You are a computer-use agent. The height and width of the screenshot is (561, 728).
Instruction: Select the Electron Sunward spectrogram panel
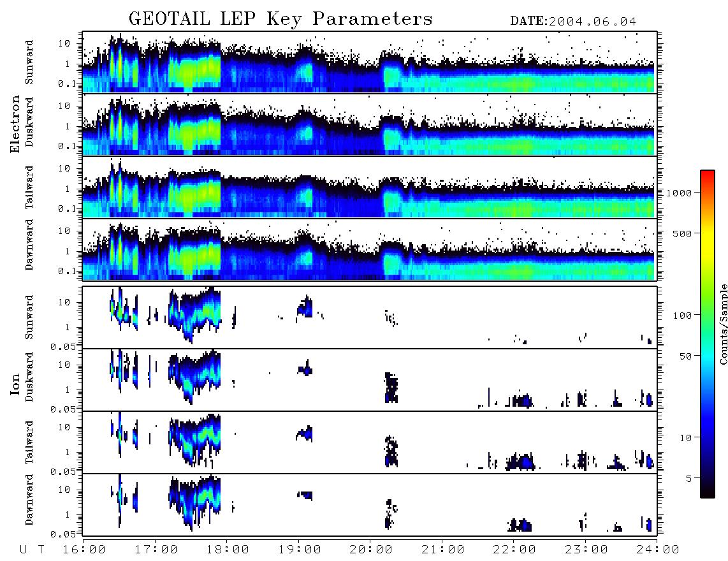(370, 62)
